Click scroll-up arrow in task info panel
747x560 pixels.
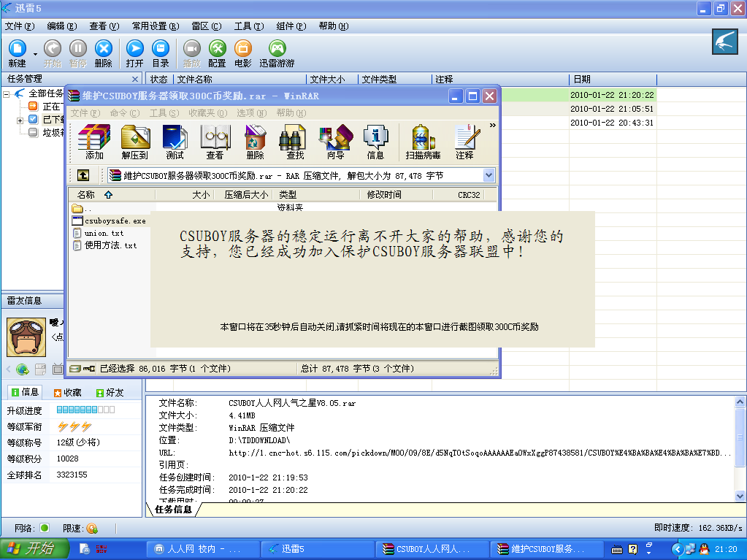coord(740,402)
